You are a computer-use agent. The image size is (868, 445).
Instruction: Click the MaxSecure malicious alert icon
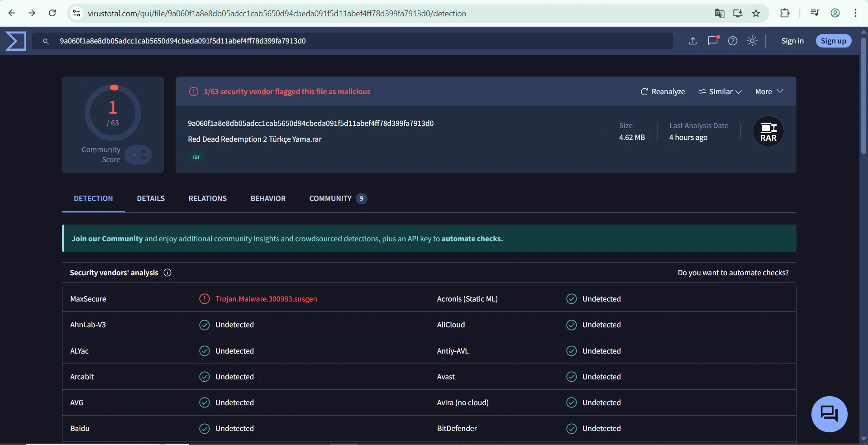pos(205,299)
